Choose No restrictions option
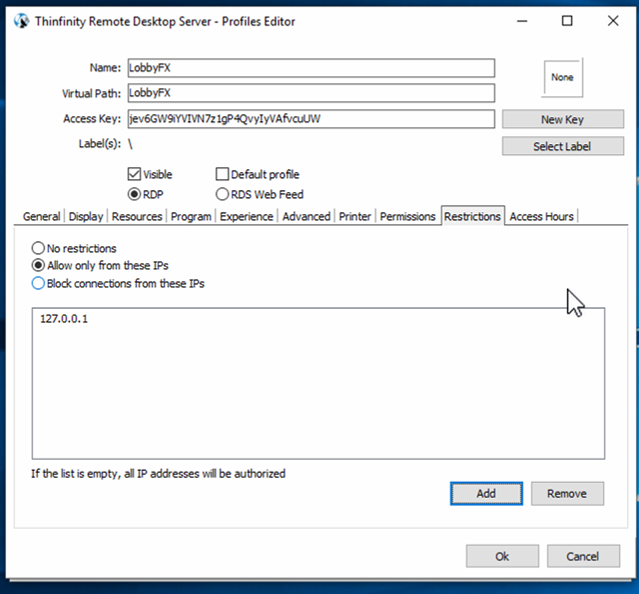Image resolution: width=639 pixels, height=594 pixels. 39,248
